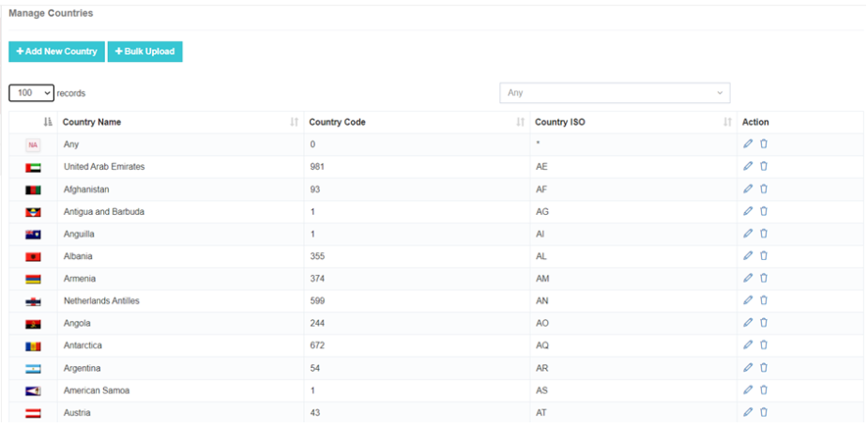Click country code 599

[317, 300]
